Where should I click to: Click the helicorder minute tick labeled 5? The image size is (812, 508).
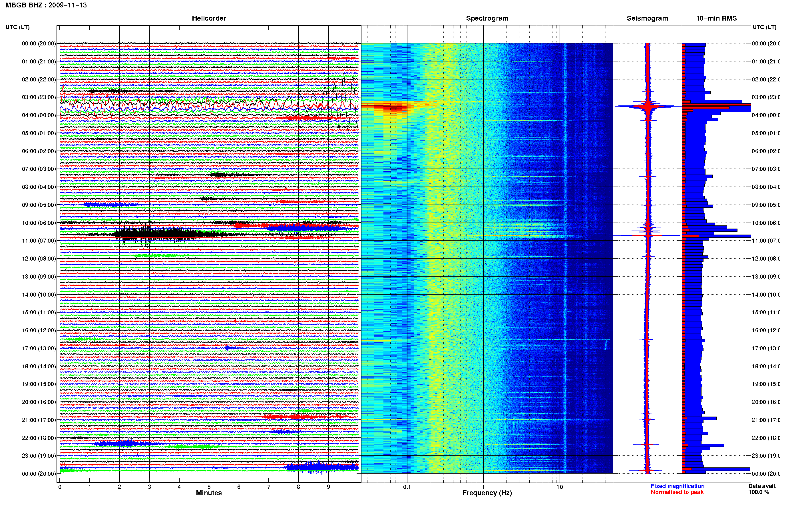[x=209, y=487]
